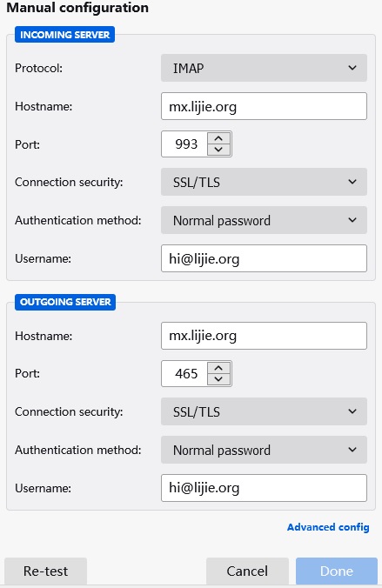Screen dimensions: 382x588
Task: Click the Cancel button
Action: click(x=247, y=571)
